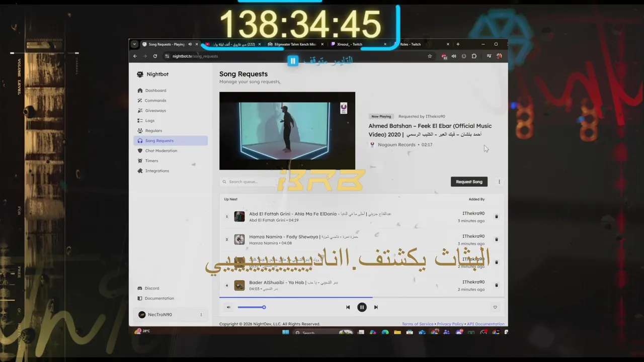Screen dimensions: 644x362
Task: Open the API Documentation link
Action: (x=486, y=324)
